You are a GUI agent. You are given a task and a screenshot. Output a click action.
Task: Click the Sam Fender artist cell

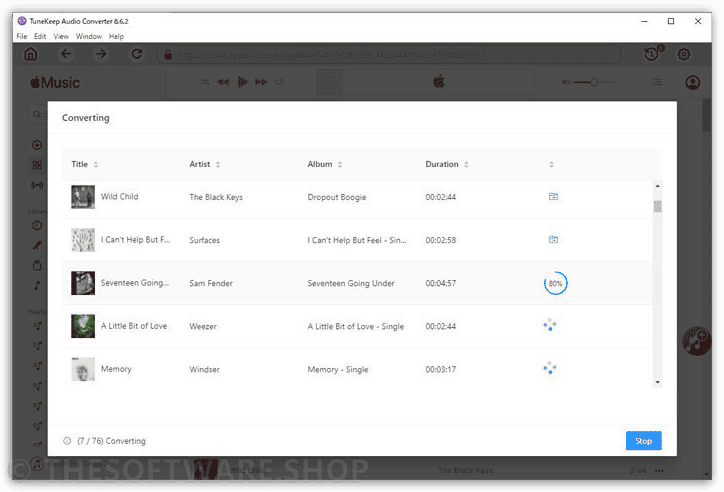coord(211,283)
